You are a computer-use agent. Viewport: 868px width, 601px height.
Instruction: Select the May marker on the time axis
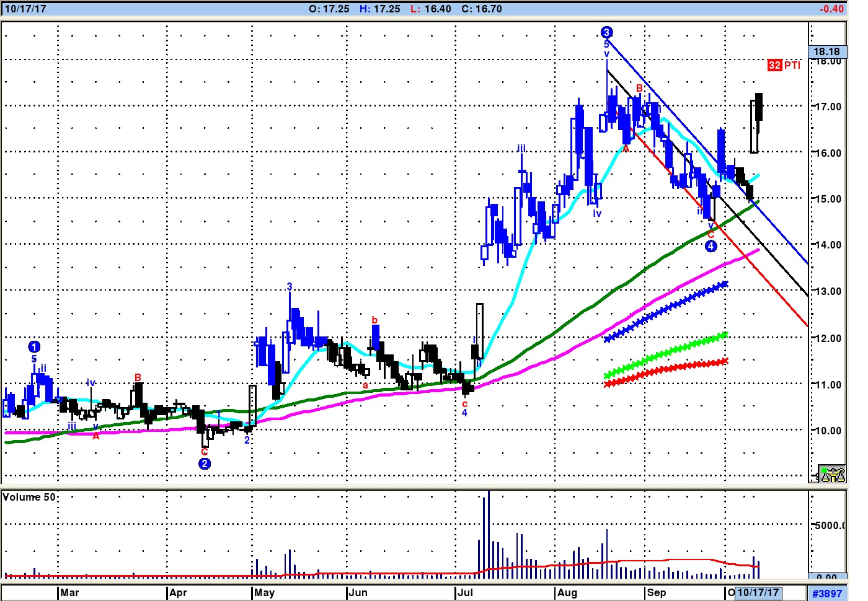(x=264, y=592)
